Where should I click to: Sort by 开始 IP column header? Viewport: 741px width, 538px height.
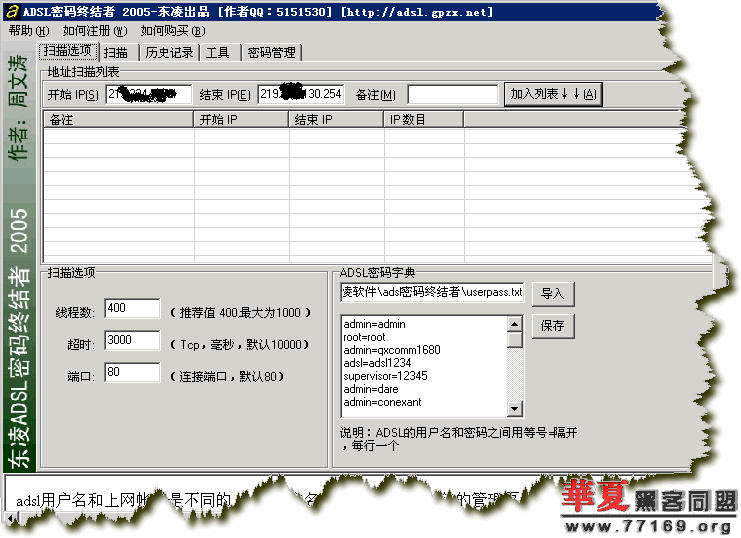click(241, 120)
